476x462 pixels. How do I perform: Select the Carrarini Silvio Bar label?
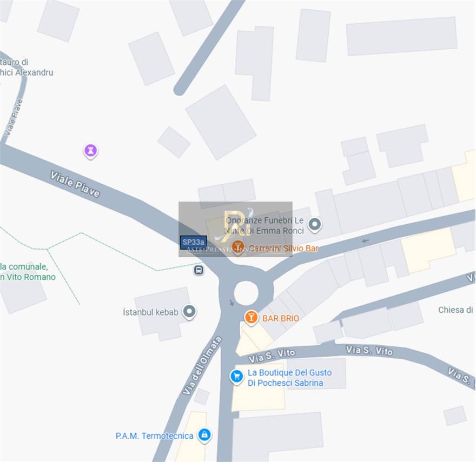click(283, 249)
